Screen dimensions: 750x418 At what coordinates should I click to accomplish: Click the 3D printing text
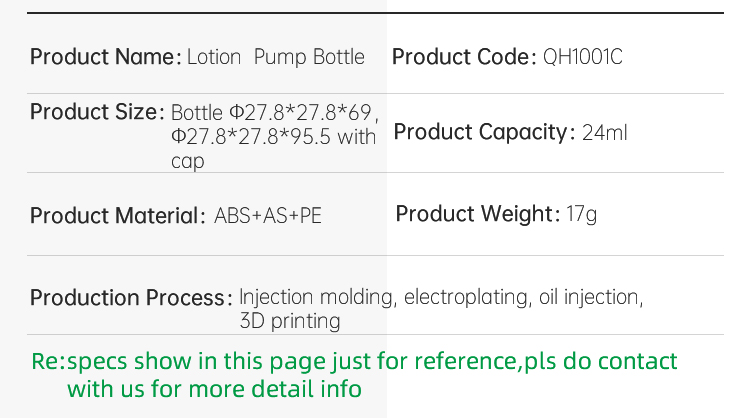(290, 321)
